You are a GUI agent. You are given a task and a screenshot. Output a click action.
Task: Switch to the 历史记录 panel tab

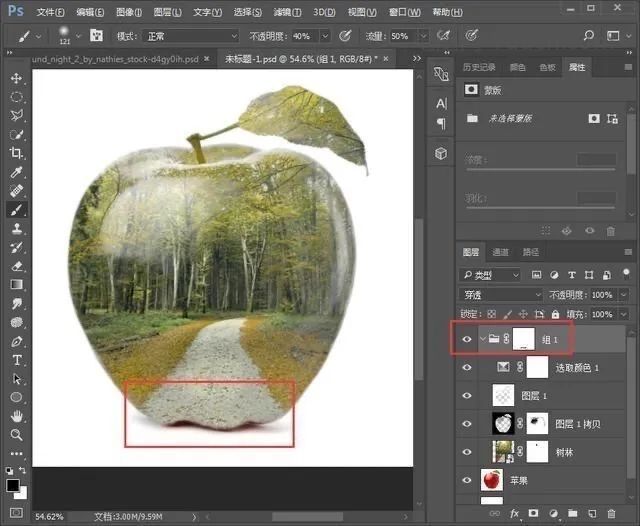point(481,67)
